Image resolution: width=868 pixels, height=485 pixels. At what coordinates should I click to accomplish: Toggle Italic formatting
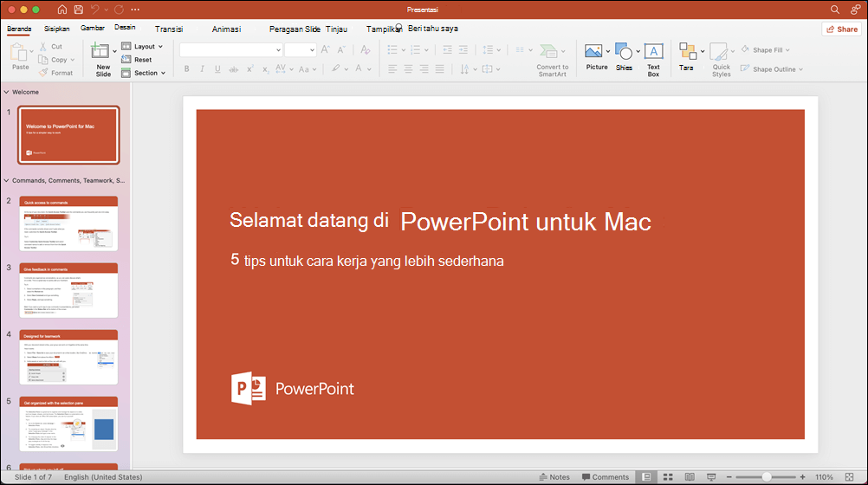(202, 69)
